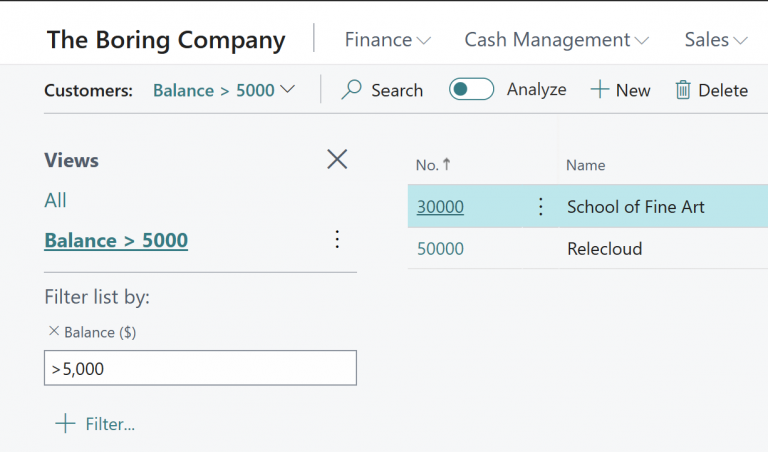The width and height of the screenshot is (768, 452).
Task: Click the Delete trash can icon
Action: [x=684, y=90]
